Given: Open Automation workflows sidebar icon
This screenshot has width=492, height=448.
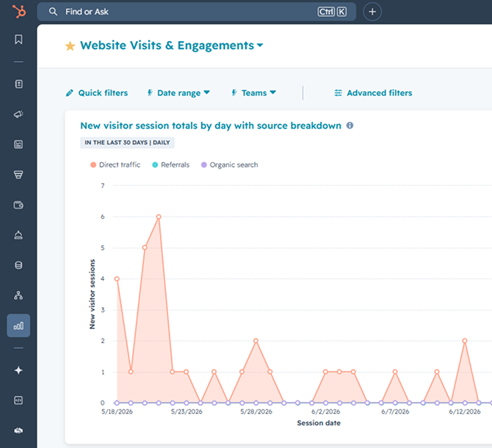Looking at the screenshot, I should pos(18,295).
